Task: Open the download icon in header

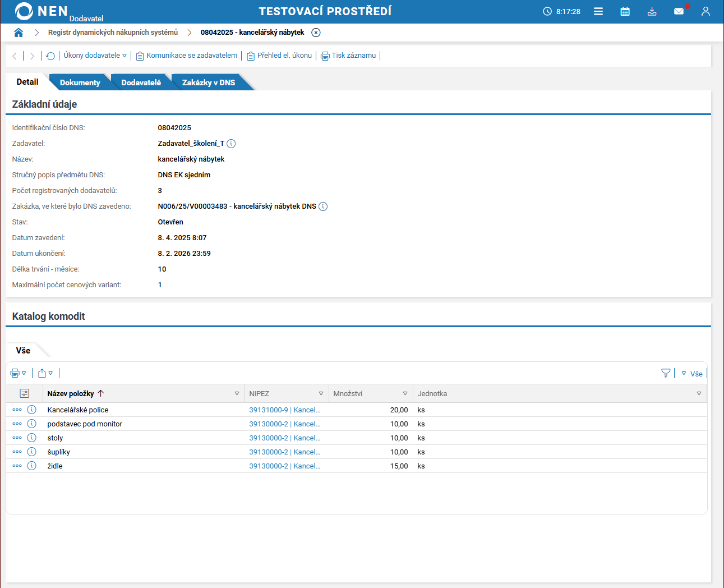Action: (x=652, y=11)
